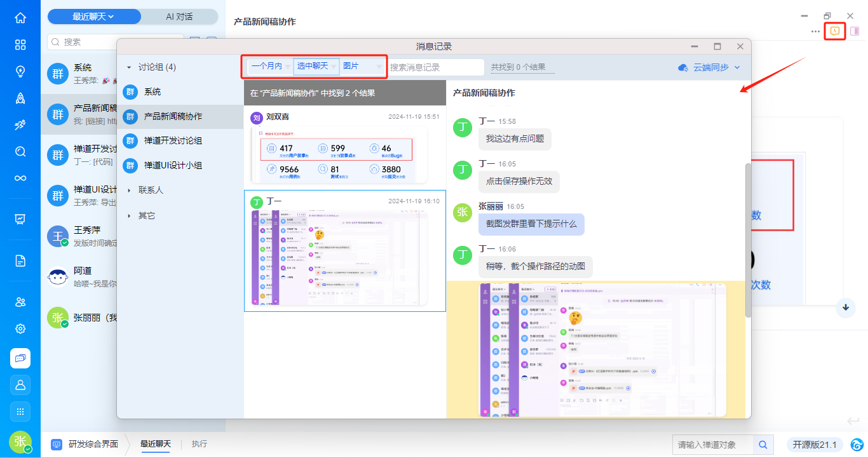The height and width of the screenshot is (458, 868).
Task: Click the 研发综合界面 monitor icon
Action: (x=56, y=444)
